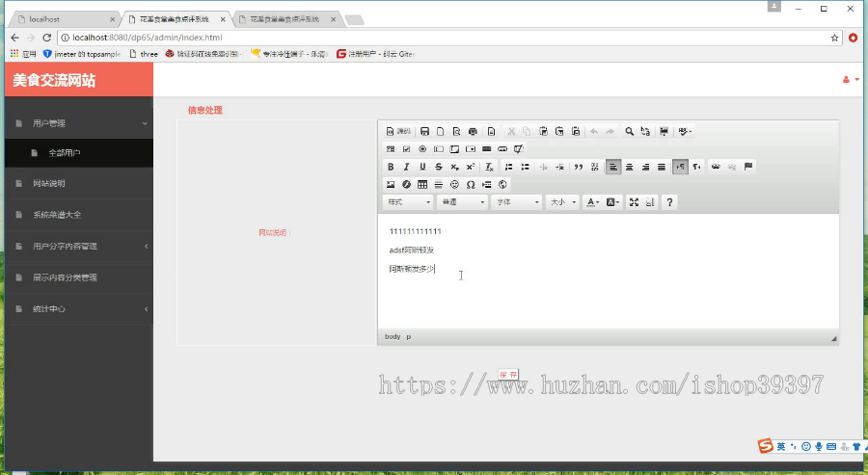This screenshot has width=868, height=475.
Task: Click the Create Div Container icon
Action: 594,167
